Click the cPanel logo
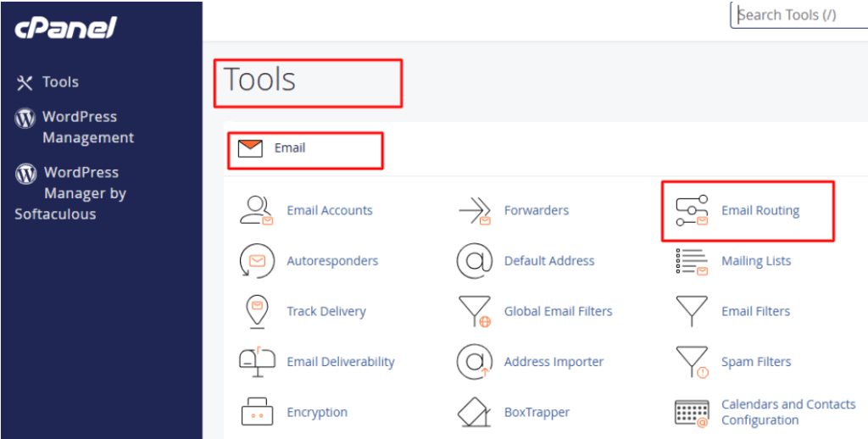868x439 pixels. coord(65,28)
